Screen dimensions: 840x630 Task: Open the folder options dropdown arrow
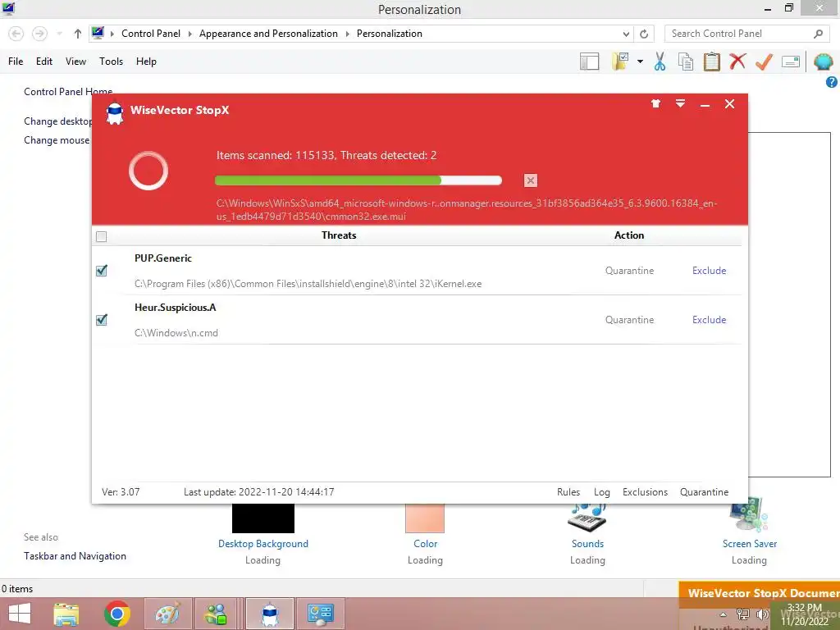[640, 62]
